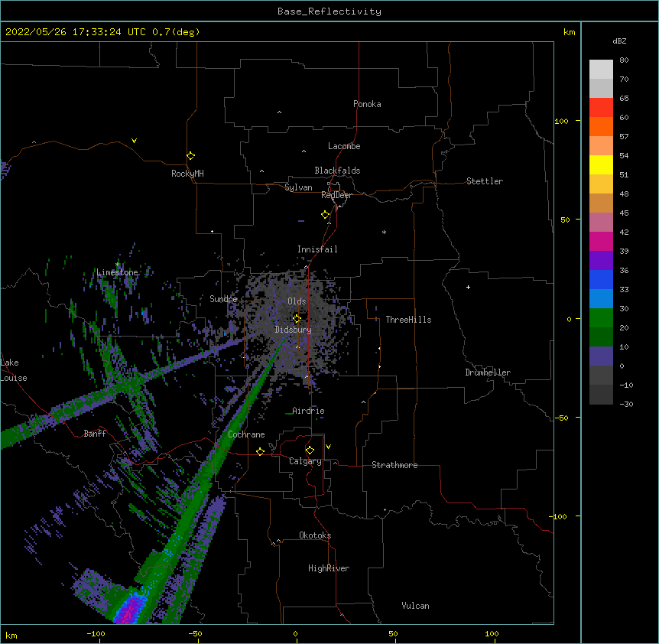
Task: Click the yellow diamond marker below RedDeer
Action: click(325, 215)
